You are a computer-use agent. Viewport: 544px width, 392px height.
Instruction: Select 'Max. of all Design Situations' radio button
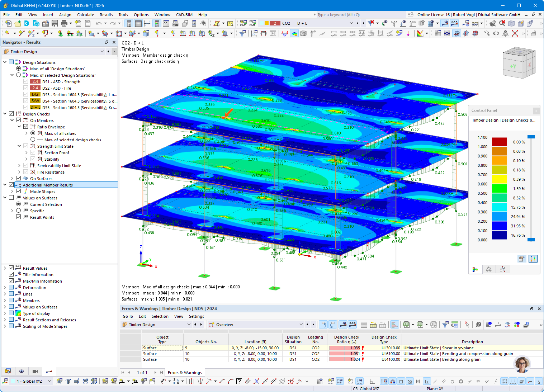[x=18, y=69]
